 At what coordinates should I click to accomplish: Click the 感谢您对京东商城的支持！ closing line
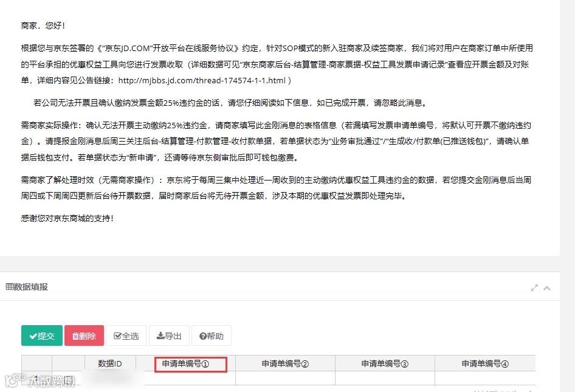click(x=67, y=219)
